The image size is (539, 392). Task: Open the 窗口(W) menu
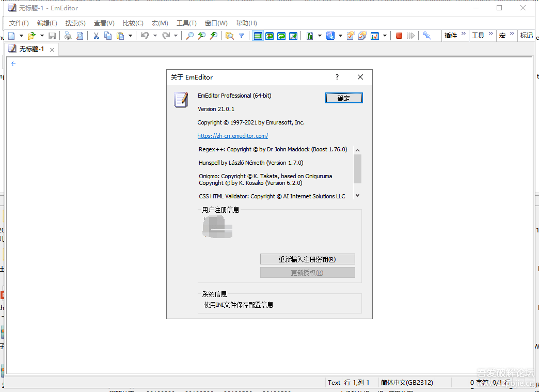point(216,23)
